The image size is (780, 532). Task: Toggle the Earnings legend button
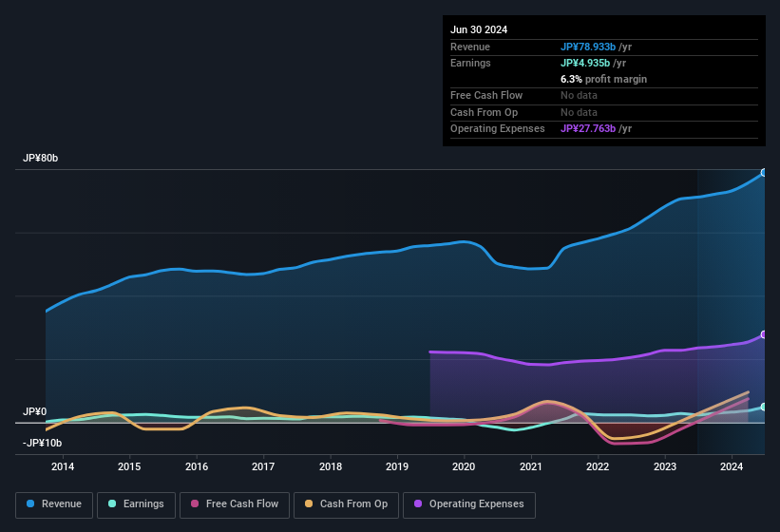(x=136, y=504)
